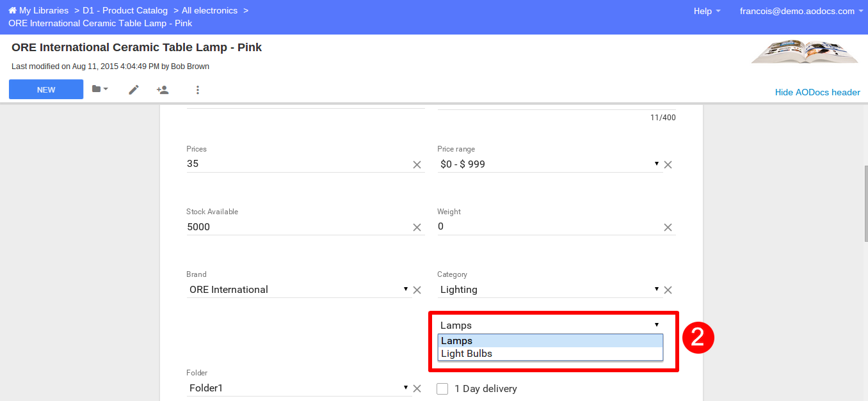Clear the Price range field with X
The image size is (868, 401).
[x=668, y=164]
